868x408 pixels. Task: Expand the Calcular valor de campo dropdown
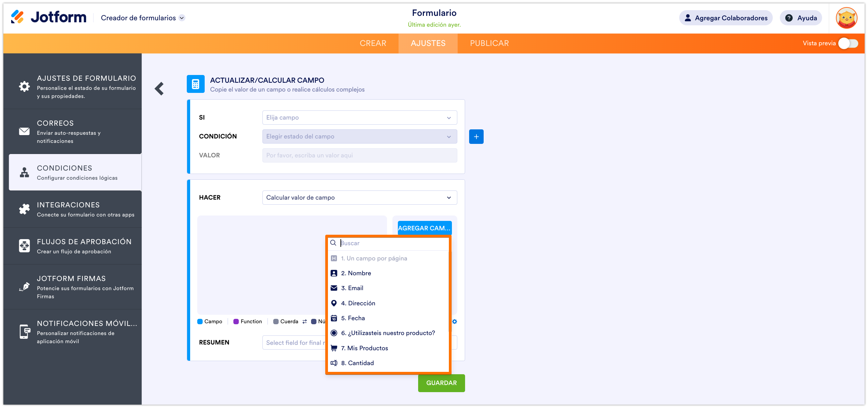(359, 198)
